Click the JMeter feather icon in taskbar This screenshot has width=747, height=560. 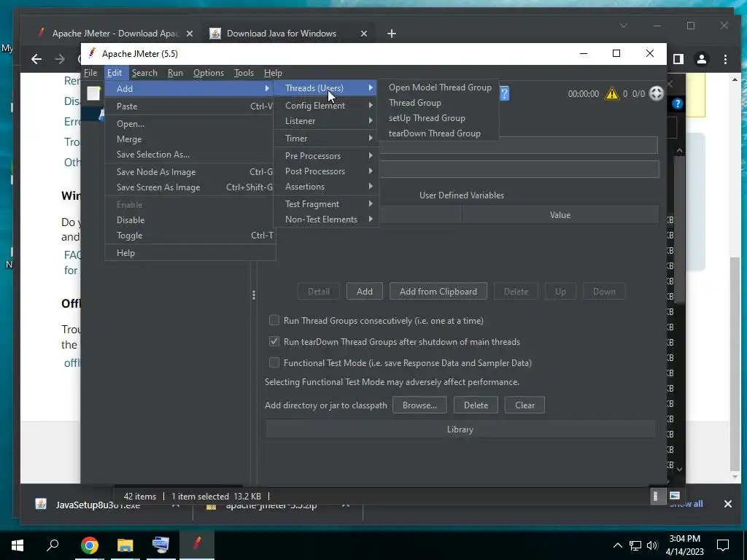tap(197, 544)
